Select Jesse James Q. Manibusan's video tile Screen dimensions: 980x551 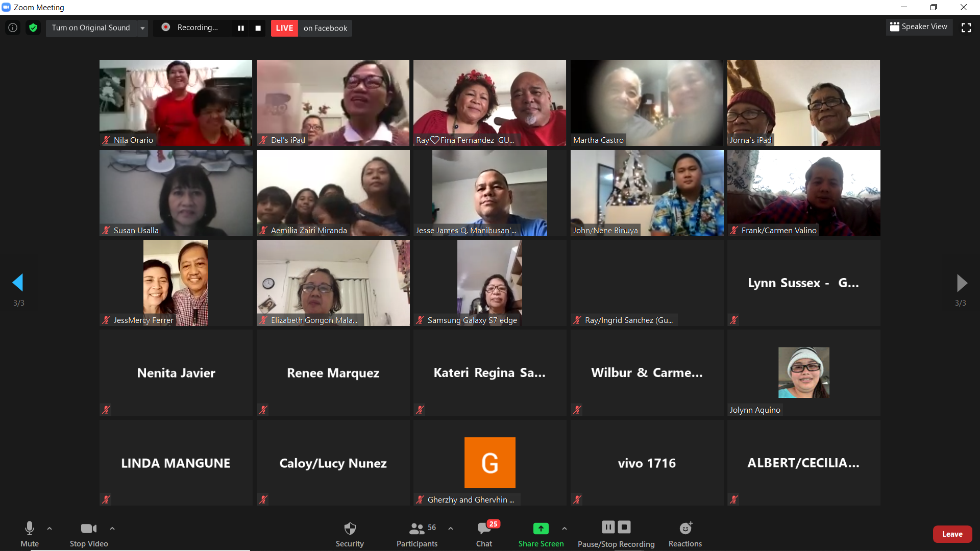point(489,193)
